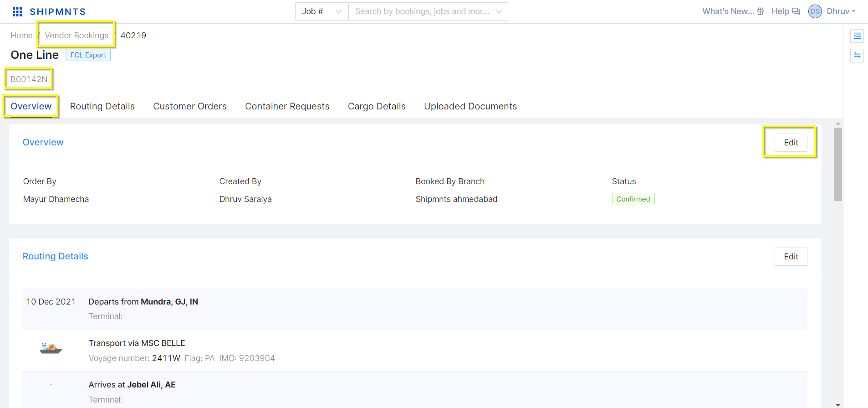This screenshot has width=868, height=408.
Task: Click the Overview section heading
Action: (x=43, y=142)
